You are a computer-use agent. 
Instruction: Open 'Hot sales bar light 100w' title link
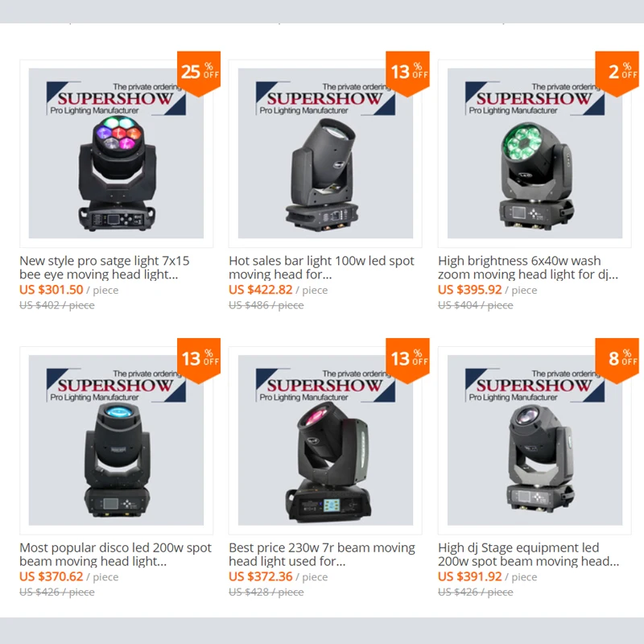(321, 267)
